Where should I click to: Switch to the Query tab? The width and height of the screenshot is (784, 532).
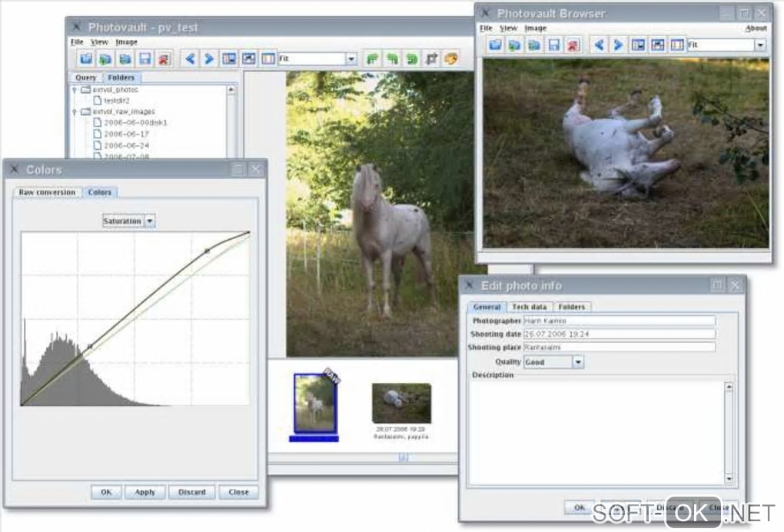point(85,78)
